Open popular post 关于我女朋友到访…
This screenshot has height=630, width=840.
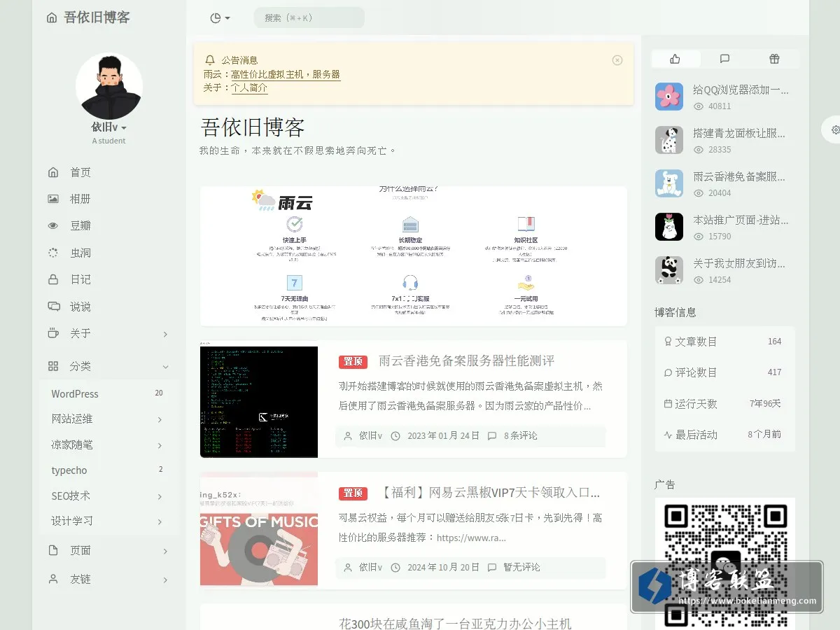click(x=739, y=263)
